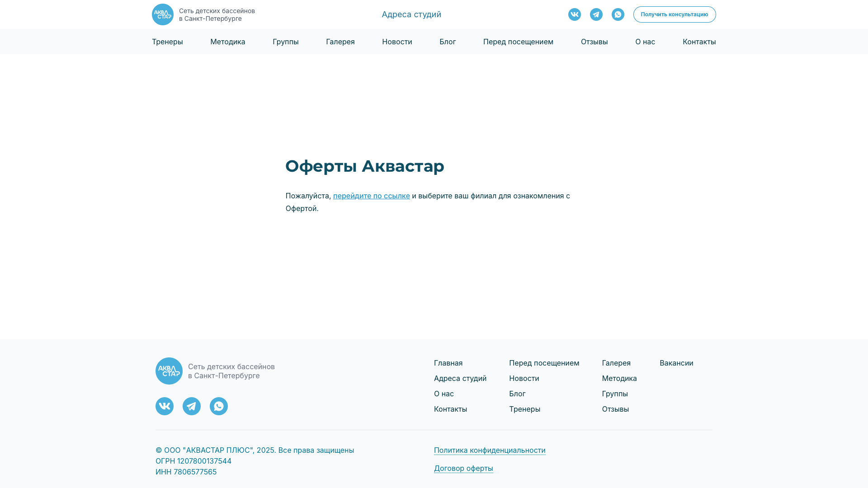Open Главная in the footer links
The width and height of the screenshot is (868, 488).
(448, 363)
